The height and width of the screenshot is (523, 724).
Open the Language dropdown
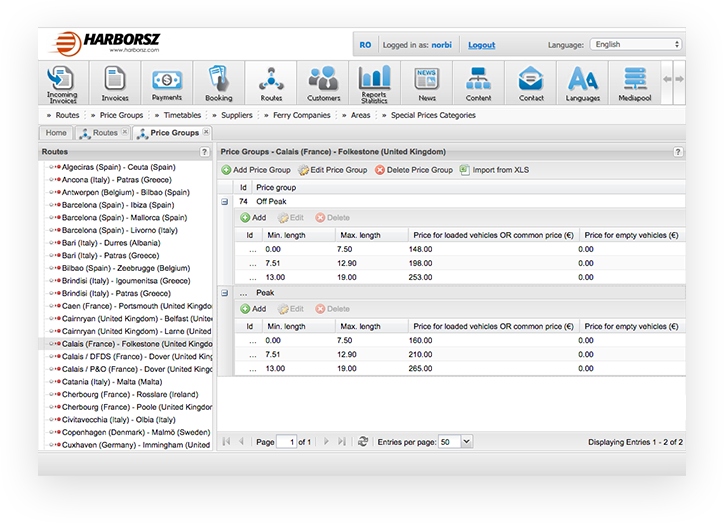click(636, 45)
